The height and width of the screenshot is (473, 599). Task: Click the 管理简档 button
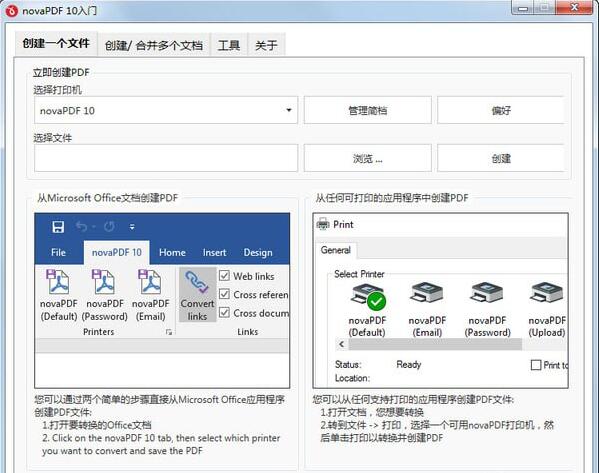[x=367, y=110]
